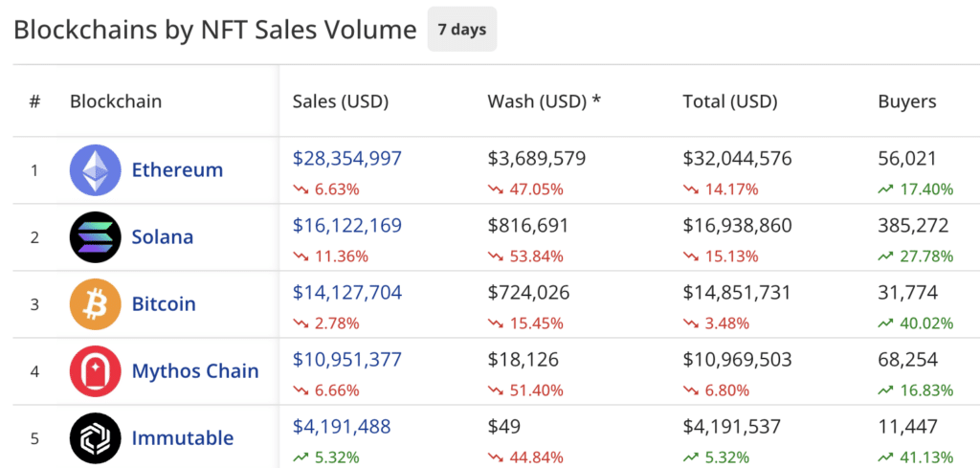This screenshot has width=980, height=468.
Task: Sort by Blockchain column header
Action: (116, 101)
